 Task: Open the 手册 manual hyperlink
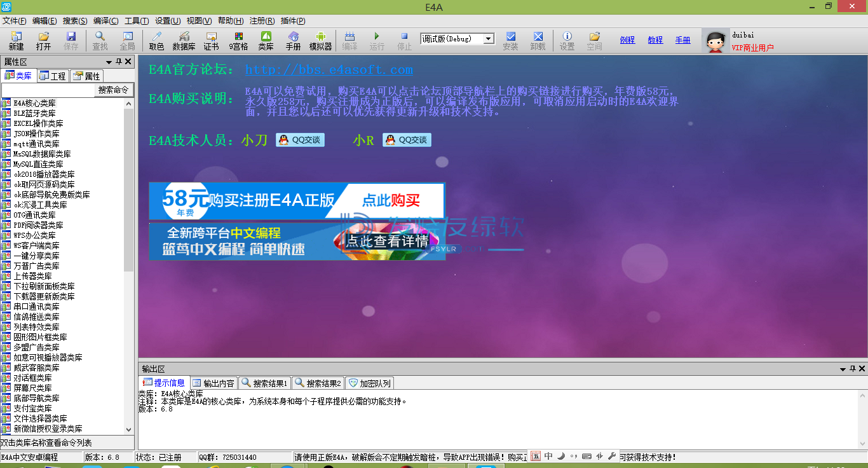click(683, 40)
